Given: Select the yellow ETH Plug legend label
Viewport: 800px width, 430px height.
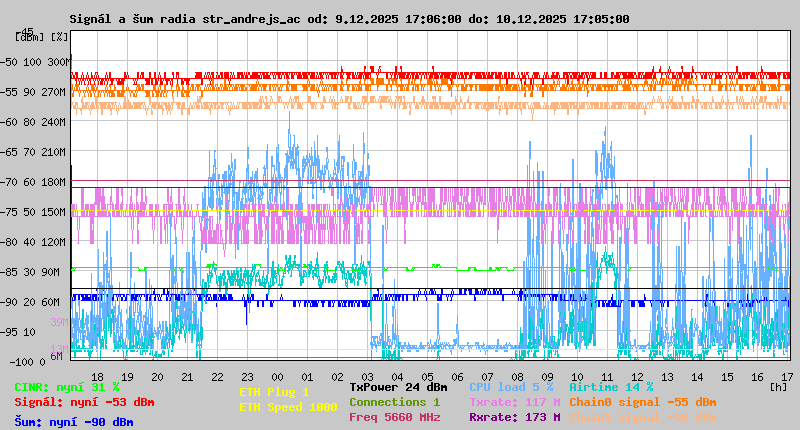Looking at the screenshot, I should (274, 393).
